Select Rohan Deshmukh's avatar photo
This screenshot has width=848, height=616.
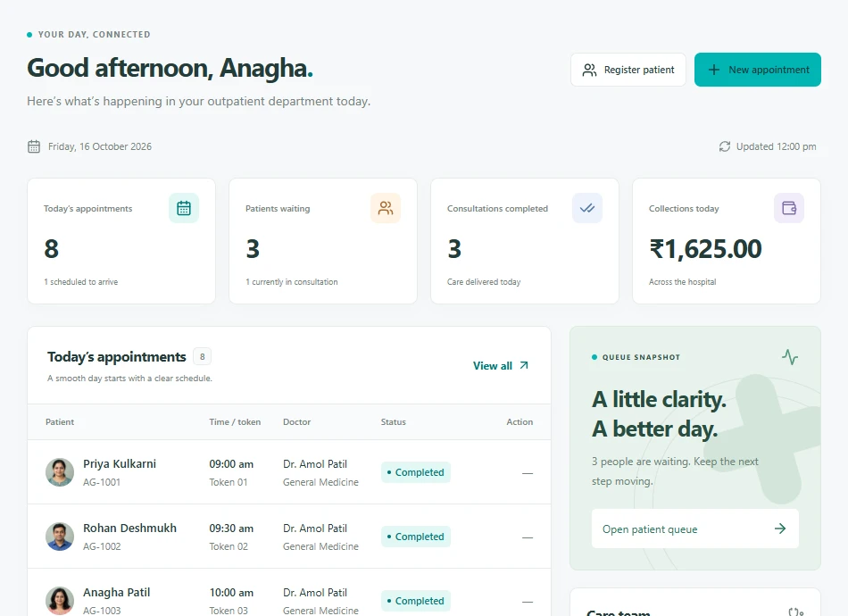coord(60,537)
